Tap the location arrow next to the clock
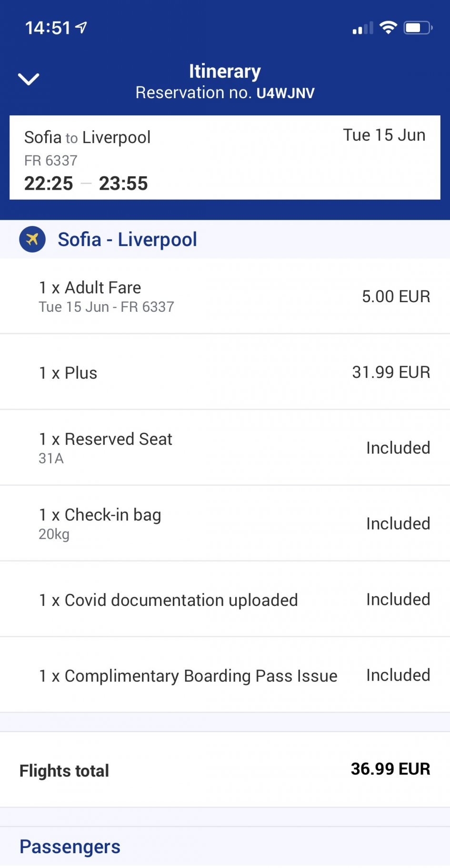This screenshot has width=450, height=868. coord(82,28)
